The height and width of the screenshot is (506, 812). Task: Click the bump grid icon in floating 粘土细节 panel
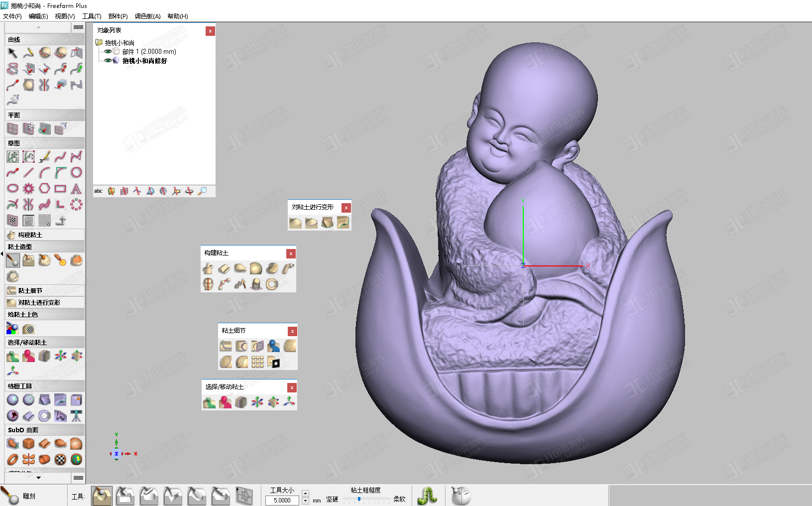(257, 362)
